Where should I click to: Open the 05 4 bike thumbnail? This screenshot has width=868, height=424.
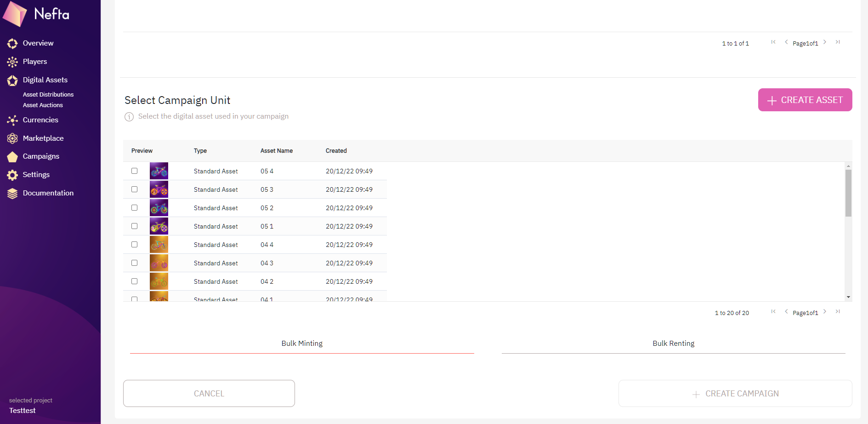(x=159, y=171)
